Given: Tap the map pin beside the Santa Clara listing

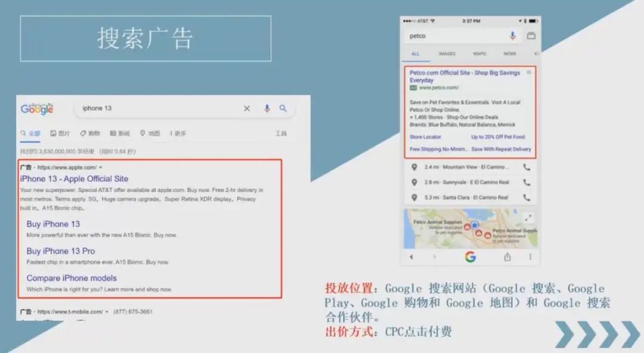Looking at the screenshot, I should tap(416, 197).
